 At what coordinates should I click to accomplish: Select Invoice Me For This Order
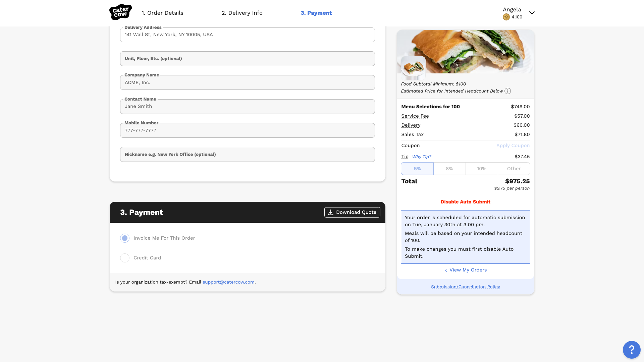[125, 238]
